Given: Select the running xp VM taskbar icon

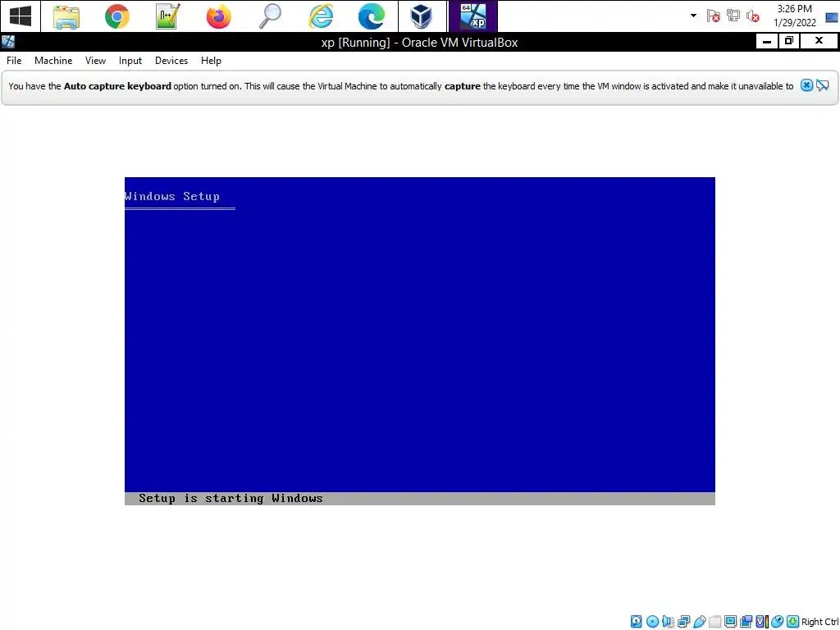Looking at the screenshot, I should 473,16.
